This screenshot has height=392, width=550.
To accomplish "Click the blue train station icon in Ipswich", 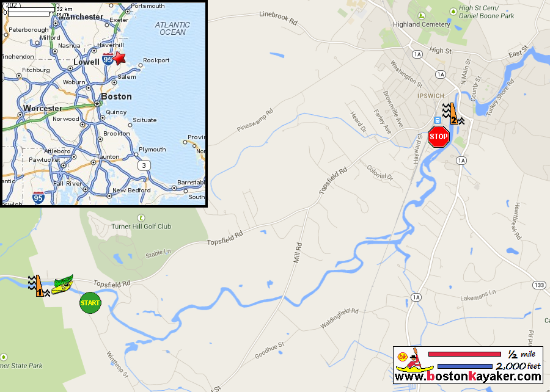I will coord(438,120).
